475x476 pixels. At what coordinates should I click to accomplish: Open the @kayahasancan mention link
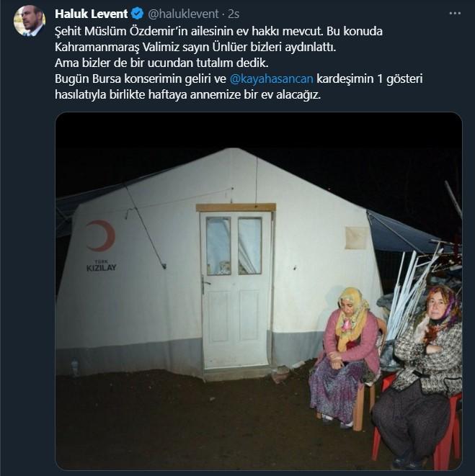tap(272, 78)
